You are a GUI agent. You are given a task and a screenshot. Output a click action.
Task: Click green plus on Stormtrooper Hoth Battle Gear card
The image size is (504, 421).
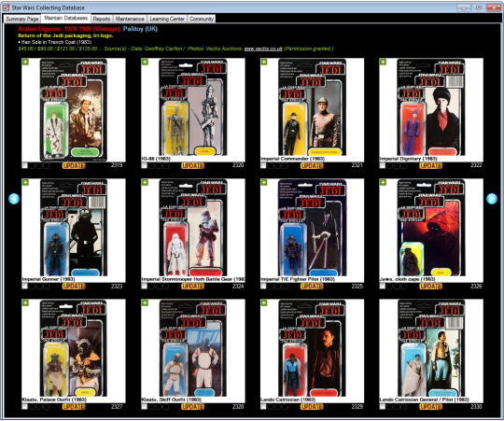point(145,182)
